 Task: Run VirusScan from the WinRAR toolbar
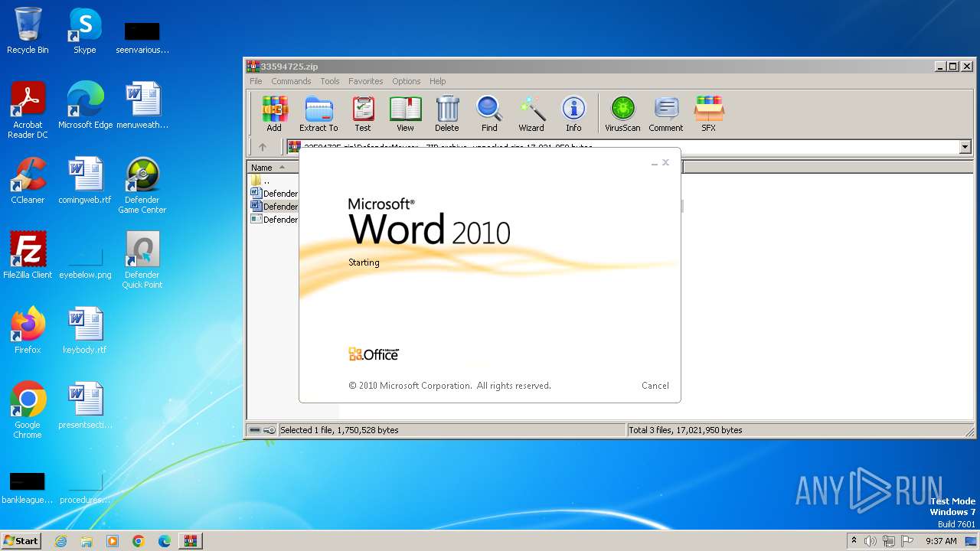click(622, 113)
